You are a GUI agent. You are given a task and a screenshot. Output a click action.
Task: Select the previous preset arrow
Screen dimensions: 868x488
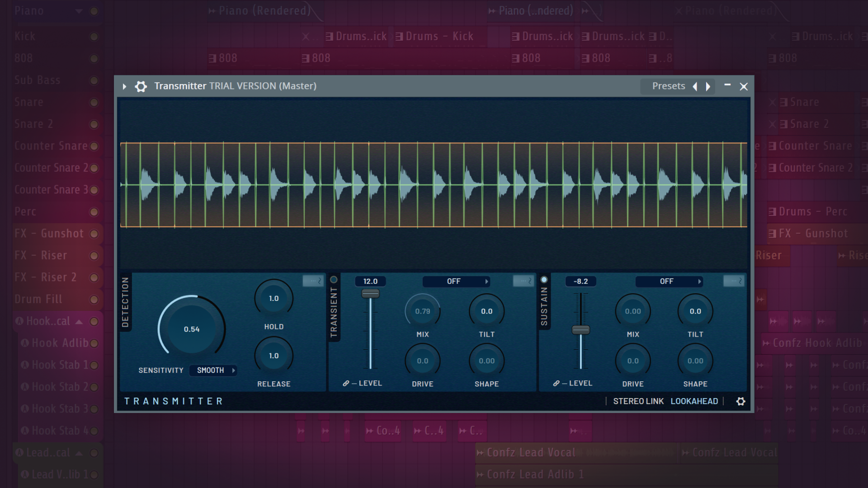pyautogui.click(x=695, y=86)
